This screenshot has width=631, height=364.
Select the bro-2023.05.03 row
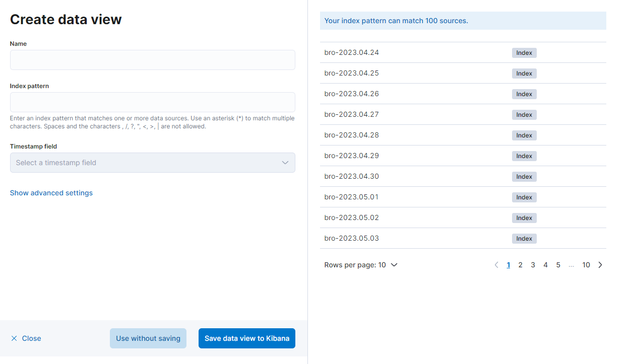click(x=351, y=238)
